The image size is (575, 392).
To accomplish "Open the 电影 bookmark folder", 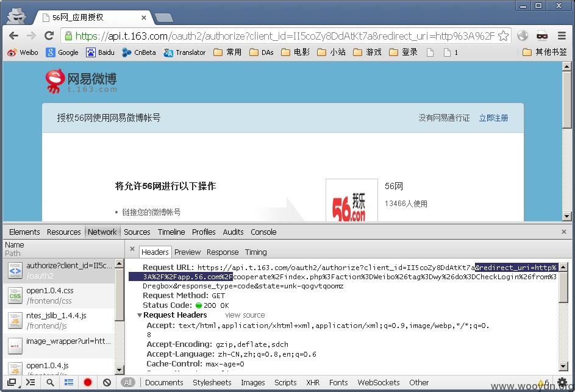I will point(296,52).
